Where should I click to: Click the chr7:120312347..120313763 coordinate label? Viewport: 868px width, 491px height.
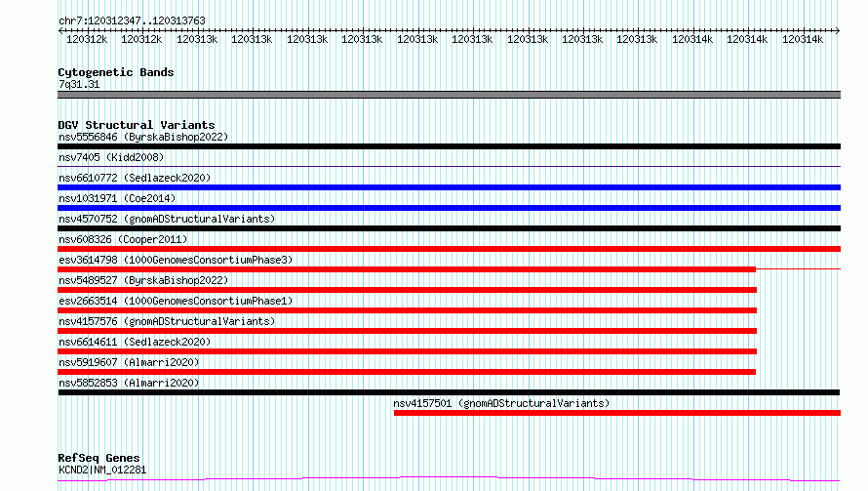132,20
